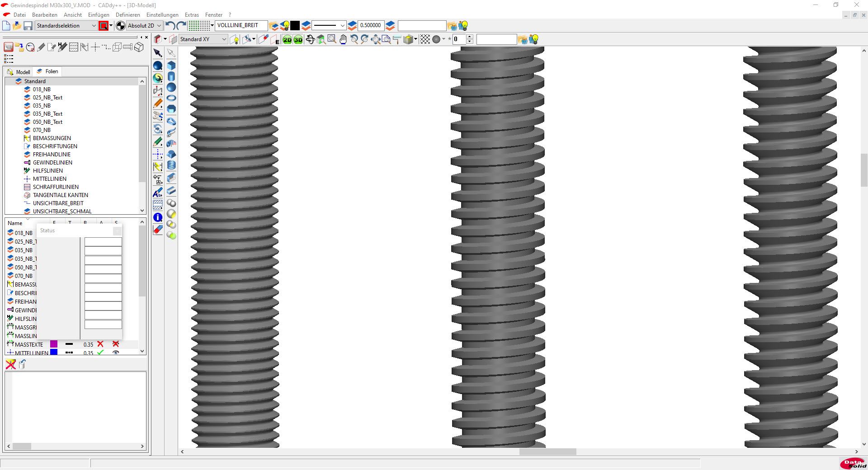Click the purple MASSTEXTE color swatch
Screen dimensions: 868x470
pyautogui.click(x=54, y=344)
